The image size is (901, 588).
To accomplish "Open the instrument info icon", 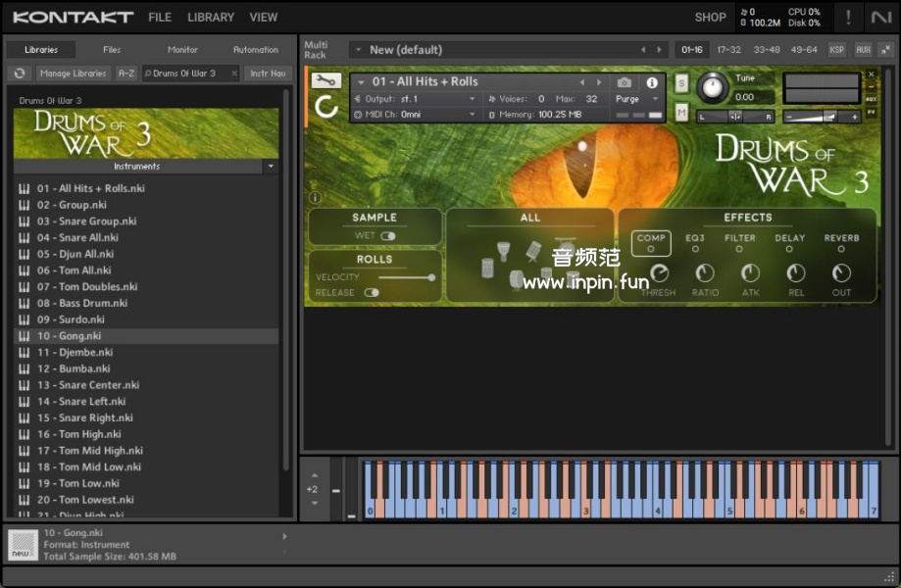I will coord(652,82).
